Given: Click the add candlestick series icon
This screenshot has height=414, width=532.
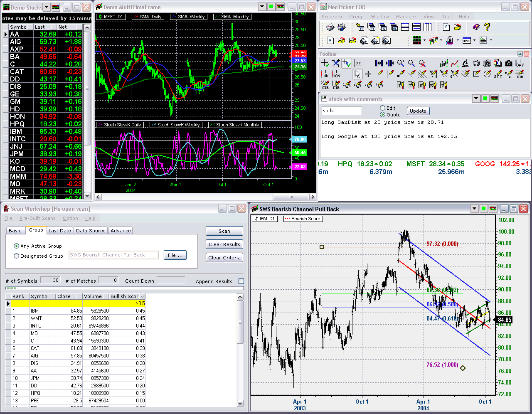Looking at the screenshot, I should tap(444, 63).
